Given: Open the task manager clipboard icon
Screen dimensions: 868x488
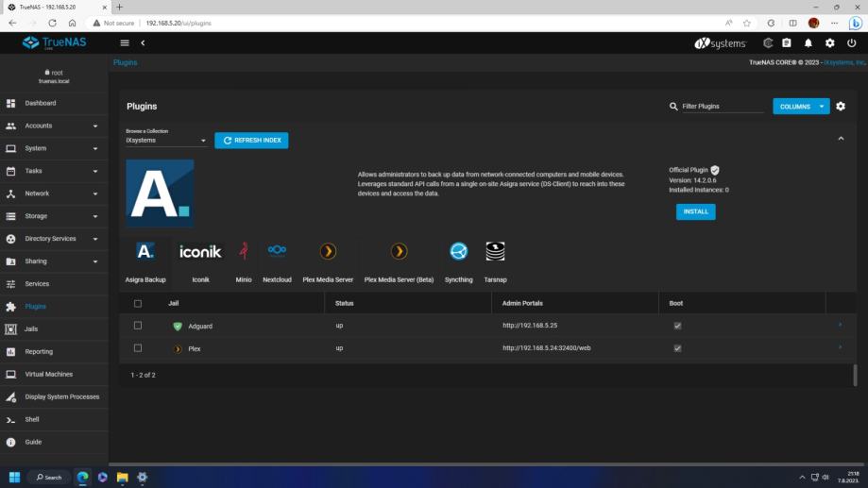Looking at the screenshot, I should pos(787,42).
